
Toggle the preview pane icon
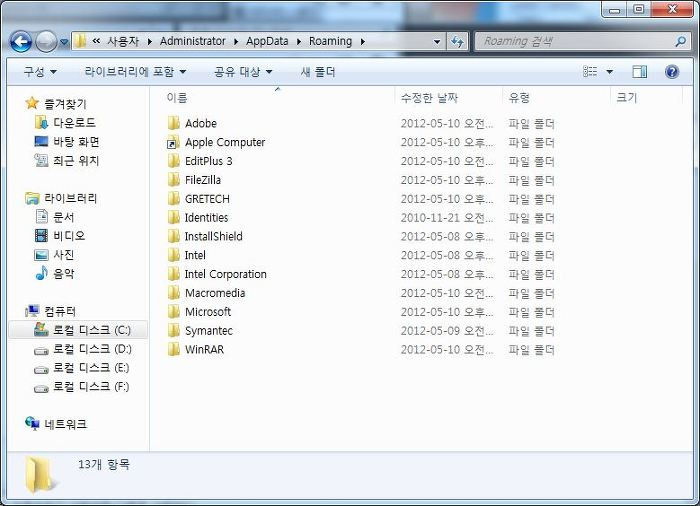[x=639, y=71]
